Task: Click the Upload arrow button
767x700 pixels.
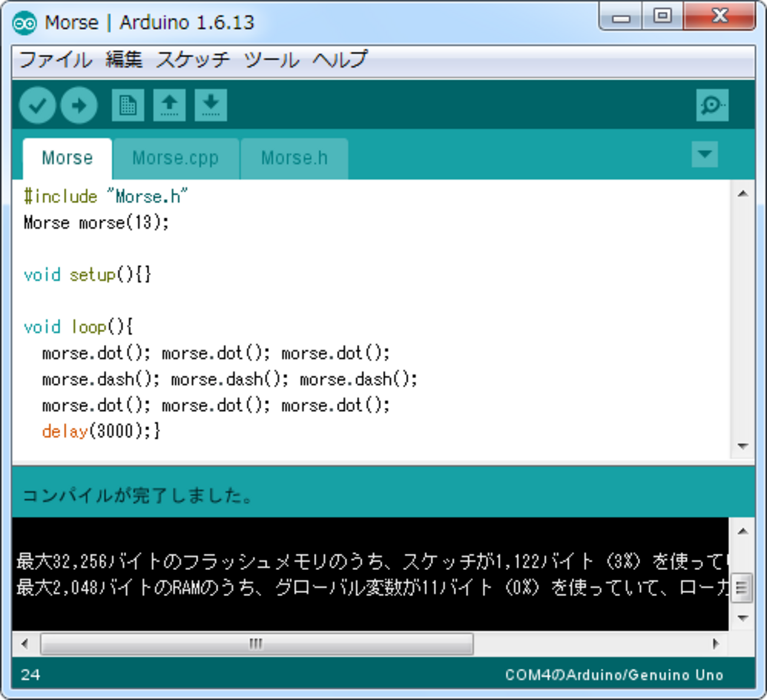Action: 79,106
